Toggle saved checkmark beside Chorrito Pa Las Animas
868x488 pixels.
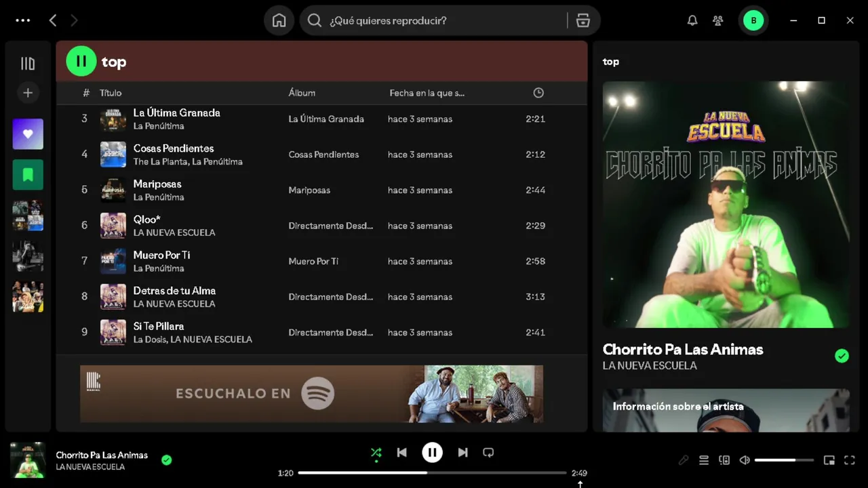[x=842, y=356]
